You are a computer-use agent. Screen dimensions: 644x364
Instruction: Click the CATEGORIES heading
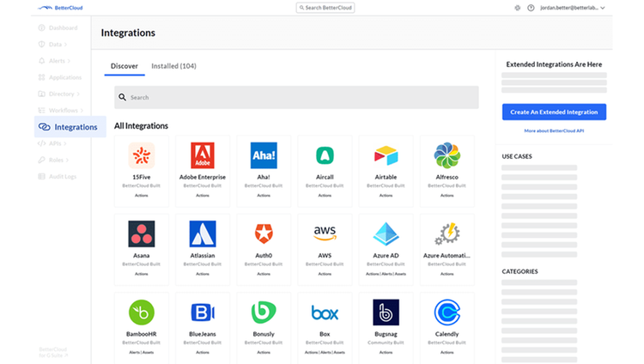click(x=520, y=271)
